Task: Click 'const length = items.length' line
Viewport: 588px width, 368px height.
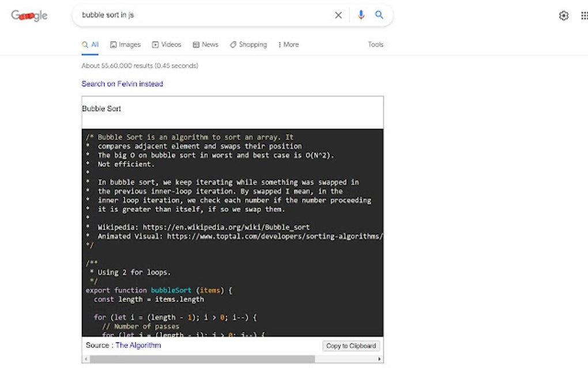Action: (149, 299)
